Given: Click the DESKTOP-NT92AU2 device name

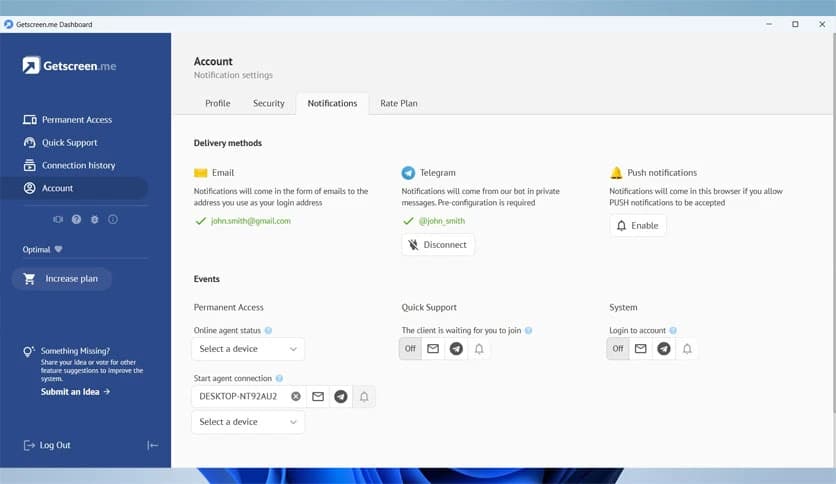Looking at the screenshot, I should click(238, 397).
